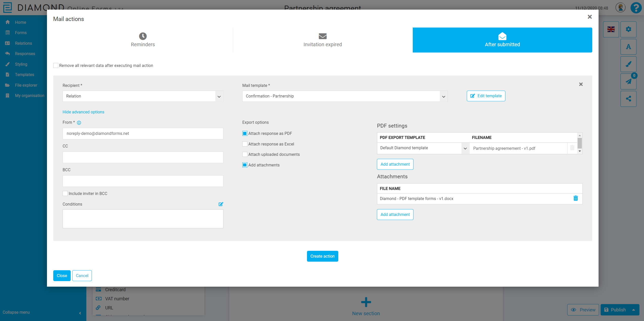The image size is (644, 321).
Task: Check Include inviter in BCC
Action: (65, 193)
